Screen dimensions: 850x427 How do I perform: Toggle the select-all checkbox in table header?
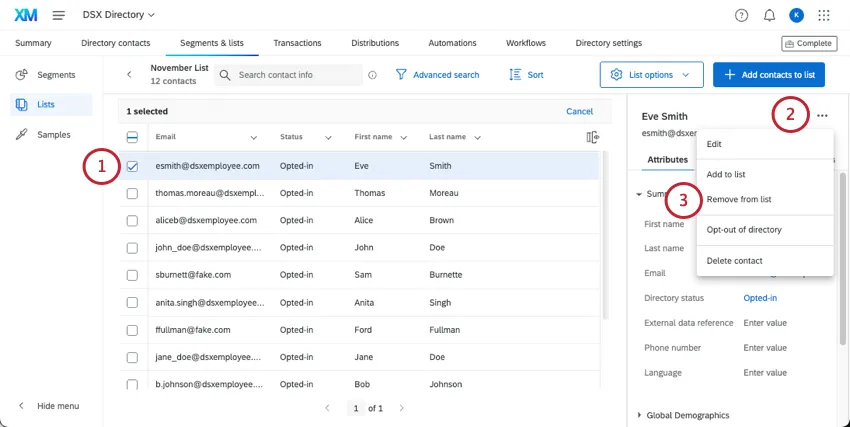coord(132,137)
